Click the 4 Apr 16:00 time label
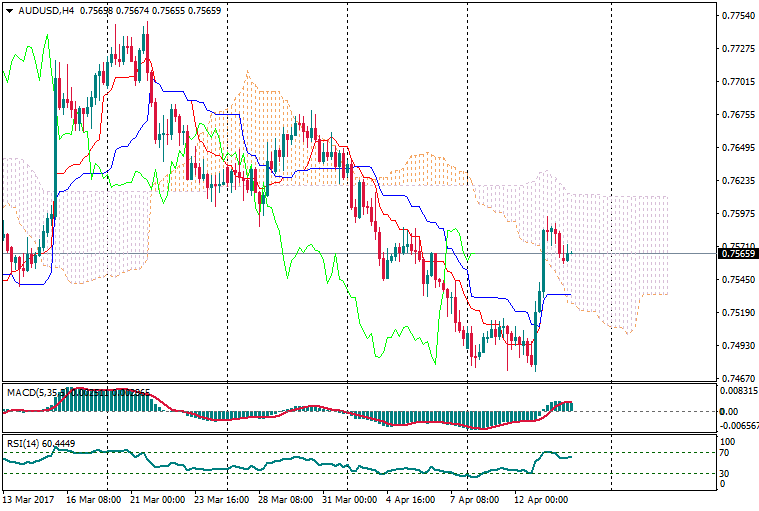The height and width of the screenshot is (511, 759). [410, 498]
